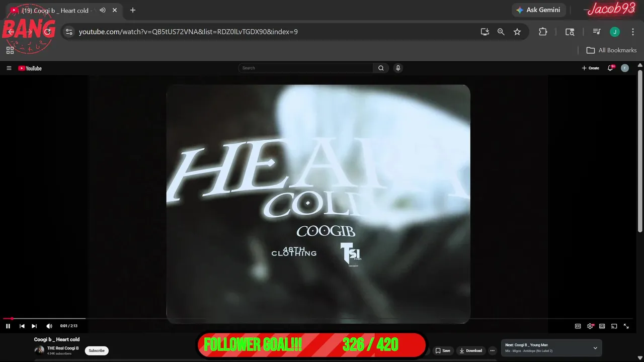Click the video title 'Coogi b _ Heart cold'

tap(57, 339)
